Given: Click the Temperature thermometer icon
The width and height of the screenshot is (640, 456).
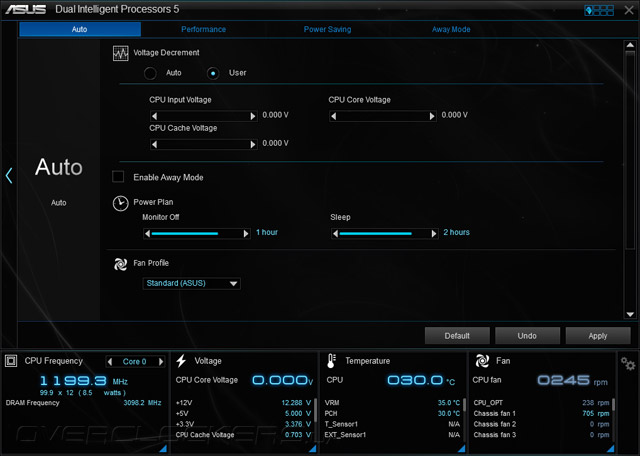Looking at the screenshot, I should click(x=331, y=361).
